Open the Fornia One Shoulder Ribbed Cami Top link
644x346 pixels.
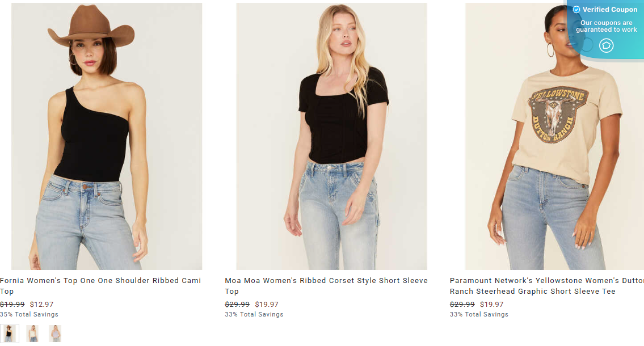click(x=100, y=285)
